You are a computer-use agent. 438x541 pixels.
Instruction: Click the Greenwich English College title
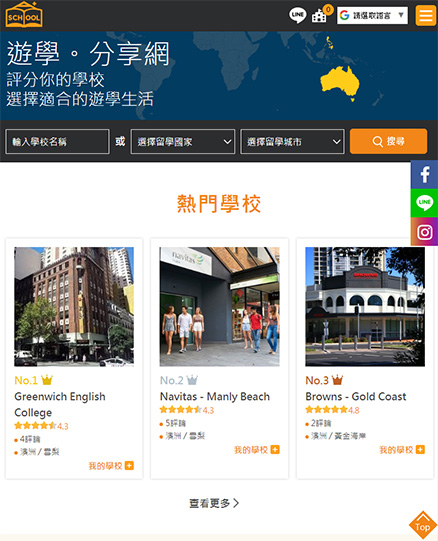coord(60,404)
